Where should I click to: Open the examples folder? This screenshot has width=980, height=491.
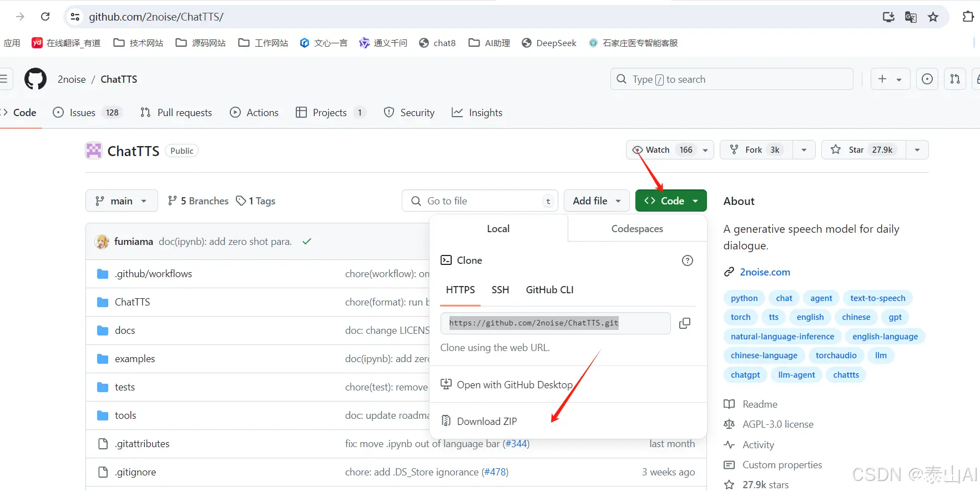coord(135,359)
